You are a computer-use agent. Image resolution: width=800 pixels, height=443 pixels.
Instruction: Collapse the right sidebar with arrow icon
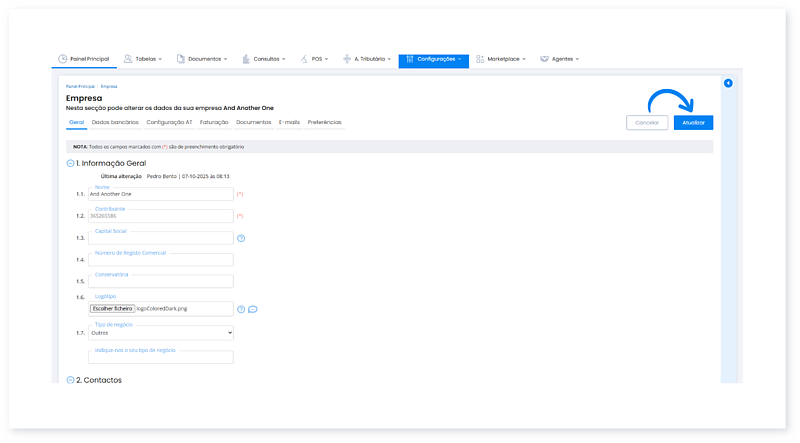[x=728, y=83]
